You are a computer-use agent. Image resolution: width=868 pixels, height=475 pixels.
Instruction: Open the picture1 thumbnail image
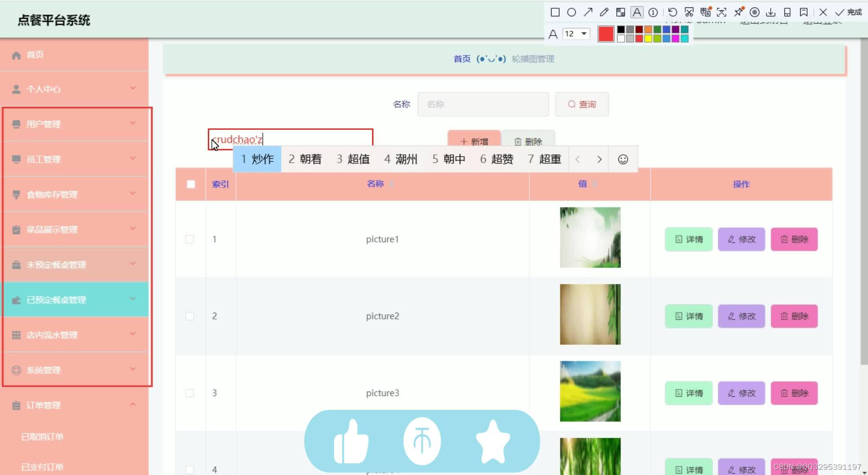[590, 237]
